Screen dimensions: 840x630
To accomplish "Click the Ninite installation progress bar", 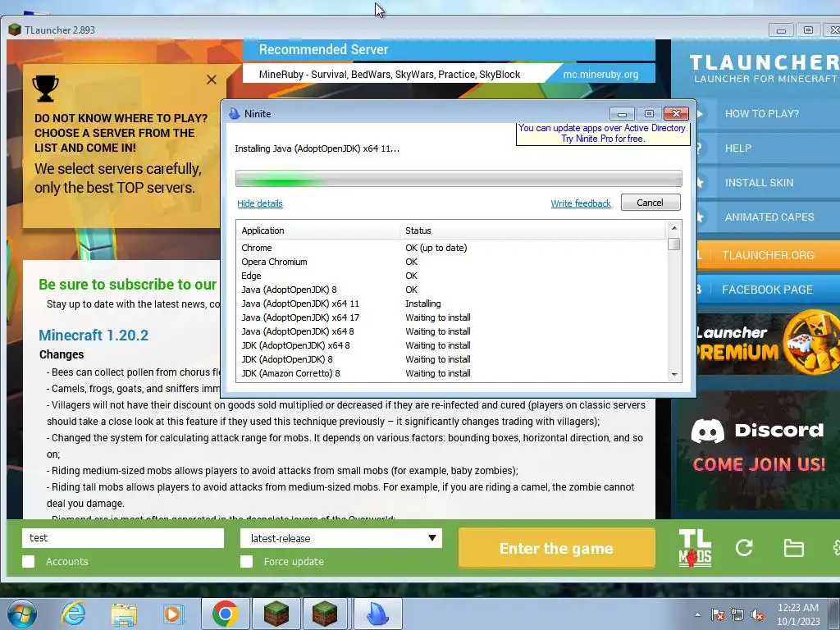I will point(459,178).
